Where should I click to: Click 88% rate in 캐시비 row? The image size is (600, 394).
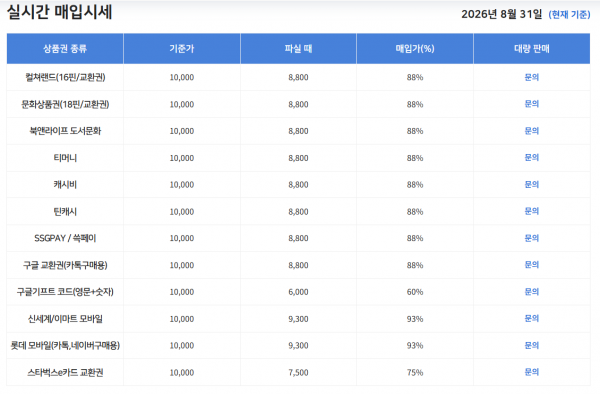click(x=415, y=185)
